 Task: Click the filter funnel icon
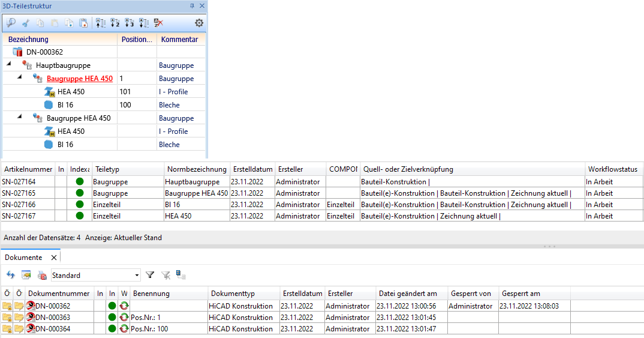tap(150, 275)
